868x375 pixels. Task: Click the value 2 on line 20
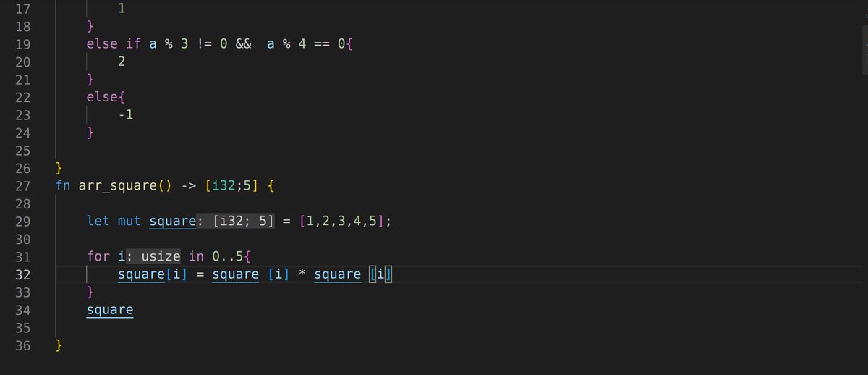[122, 62]
